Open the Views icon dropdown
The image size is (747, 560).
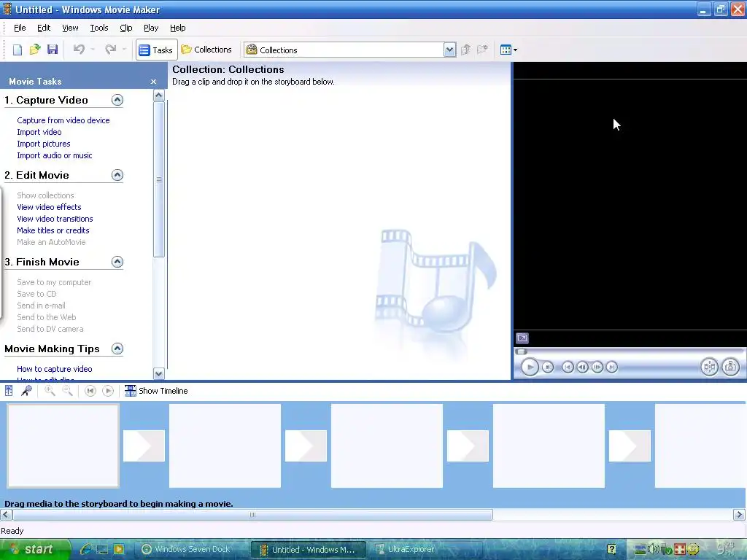click(508, 50)
